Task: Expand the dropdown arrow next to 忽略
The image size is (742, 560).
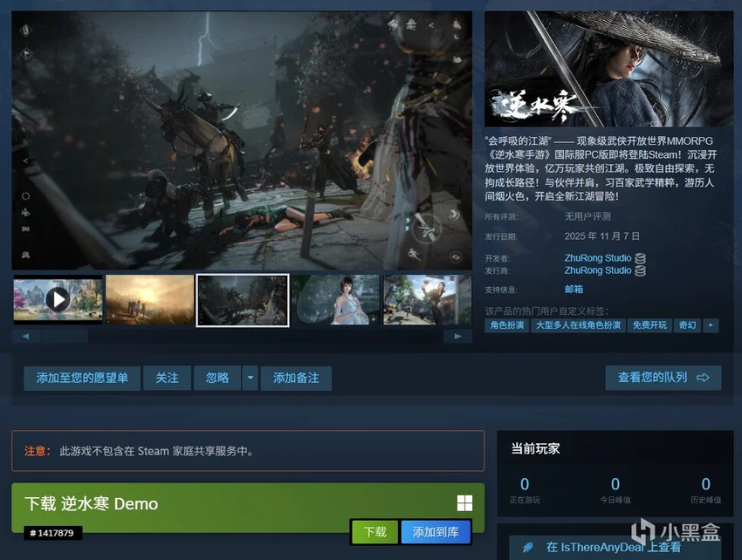Action: click(250, 378)
